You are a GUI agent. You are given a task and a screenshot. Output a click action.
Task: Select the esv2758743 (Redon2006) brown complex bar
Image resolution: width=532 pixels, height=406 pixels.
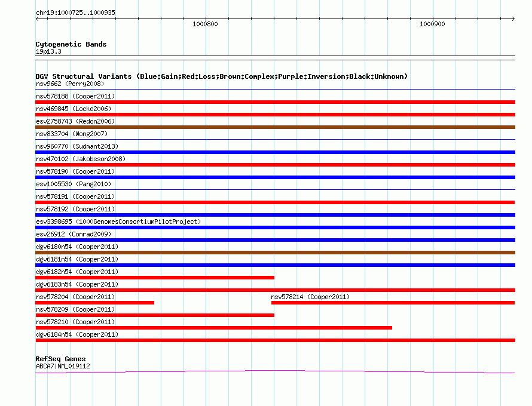point(275,127)
